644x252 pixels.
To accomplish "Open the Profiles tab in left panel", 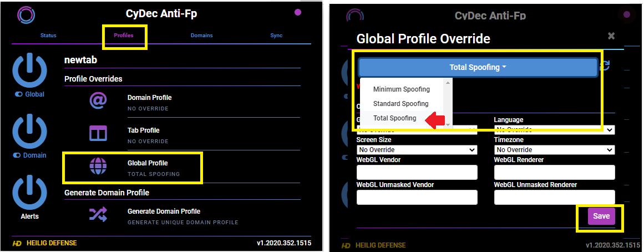I will point(124,36).
